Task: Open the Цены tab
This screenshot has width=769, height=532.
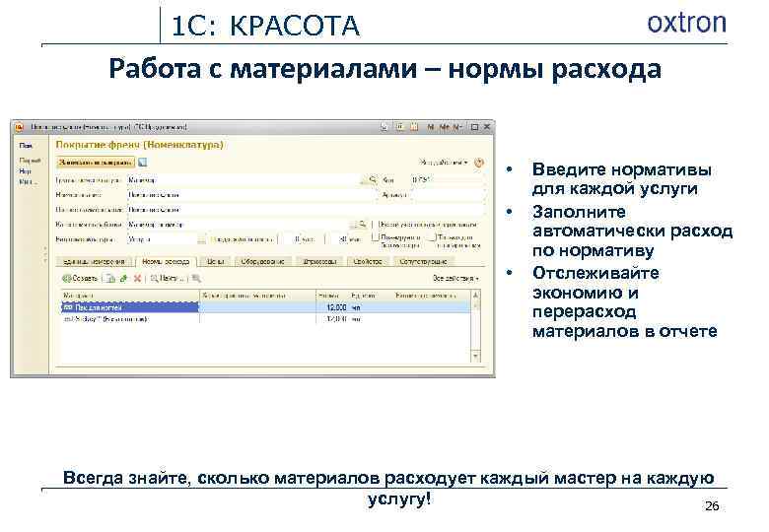Action: coord(215,262)
